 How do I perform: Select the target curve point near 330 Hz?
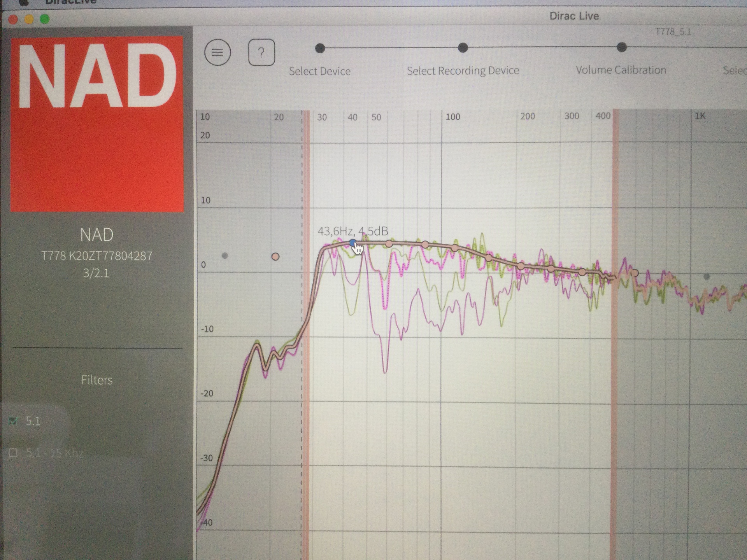[x=582, y=272]
